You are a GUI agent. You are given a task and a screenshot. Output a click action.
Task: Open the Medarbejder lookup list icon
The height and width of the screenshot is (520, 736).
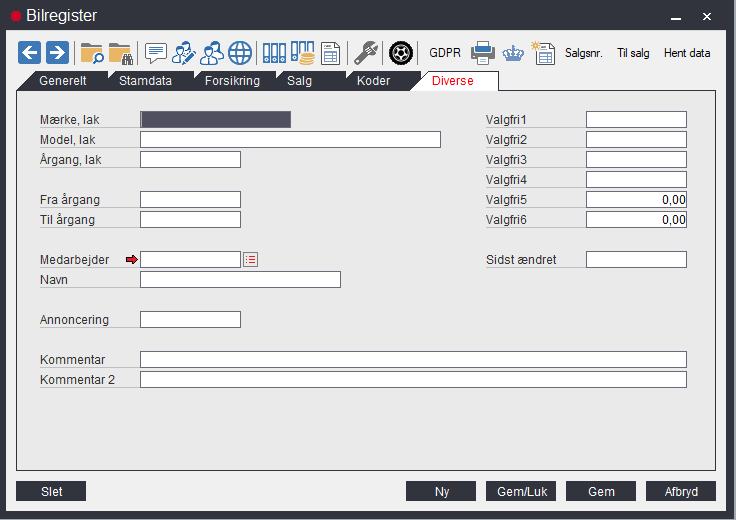[251, 260]
